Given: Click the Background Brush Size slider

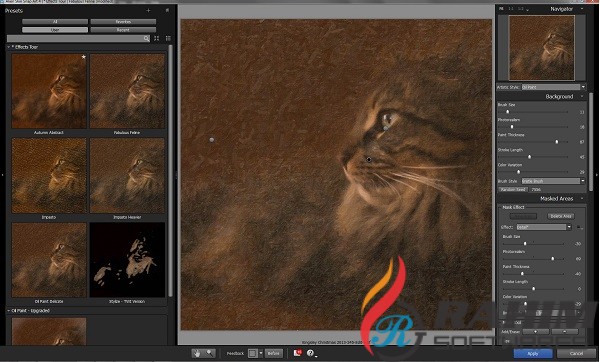Looking at the screenshot, I should click(533, 112).
